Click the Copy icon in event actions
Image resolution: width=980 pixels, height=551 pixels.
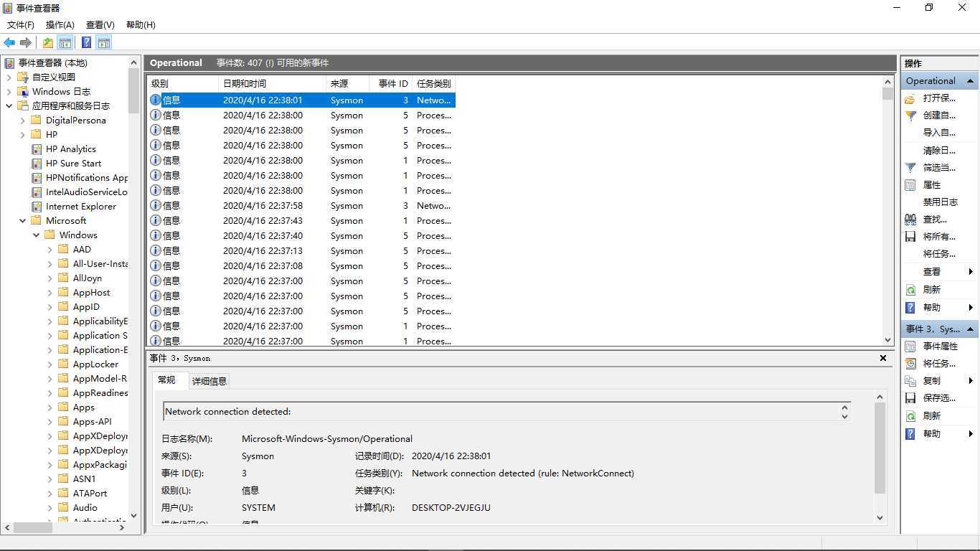pos(910,381)
